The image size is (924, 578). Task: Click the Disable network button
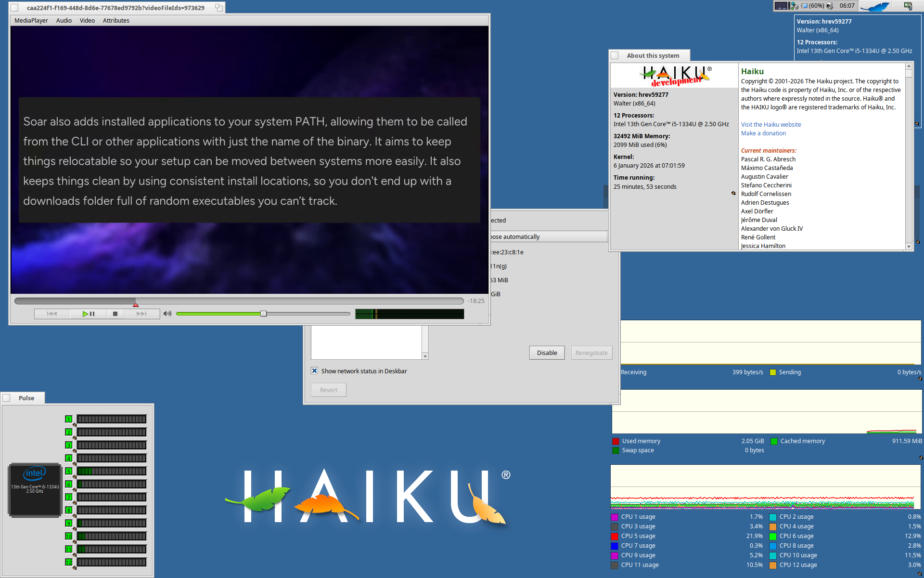[x=547, y=353]
